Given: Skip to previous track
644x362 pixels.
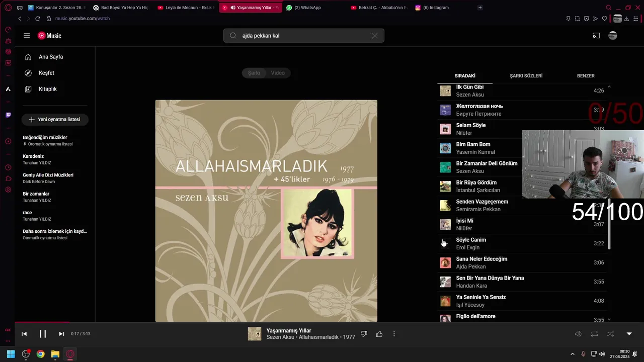Looking at the screenshot, I should [24, 334].
